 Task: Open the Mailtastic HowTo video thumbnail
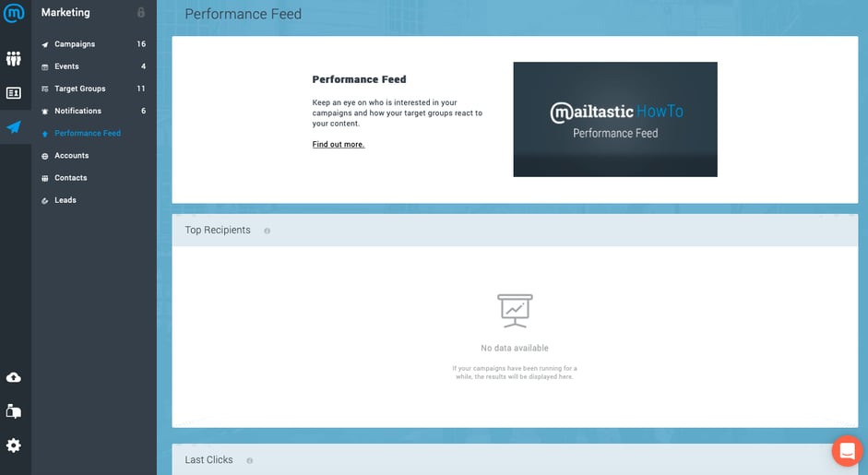pyautogui.click(x=614, y=119)
